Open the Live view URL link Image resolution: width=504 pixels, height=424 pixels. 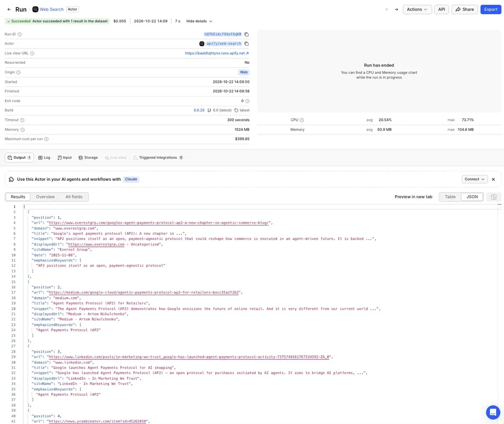point(217,53)
